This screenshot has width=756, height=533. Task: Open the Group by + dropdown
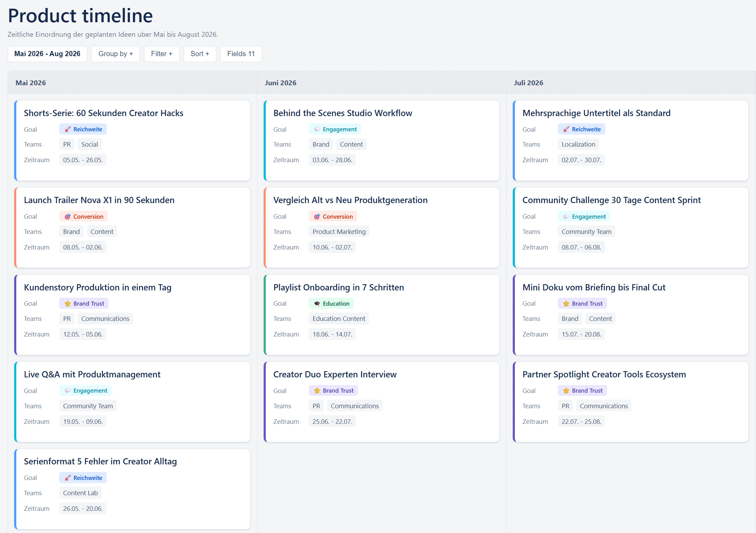point(115,54)
